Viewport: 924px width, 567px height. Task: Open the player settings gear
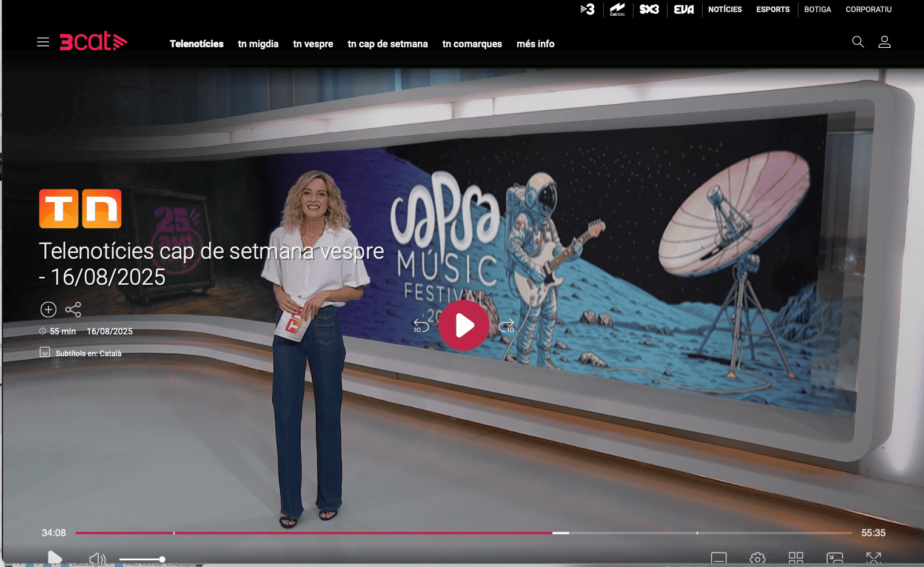tap(757, 559)
